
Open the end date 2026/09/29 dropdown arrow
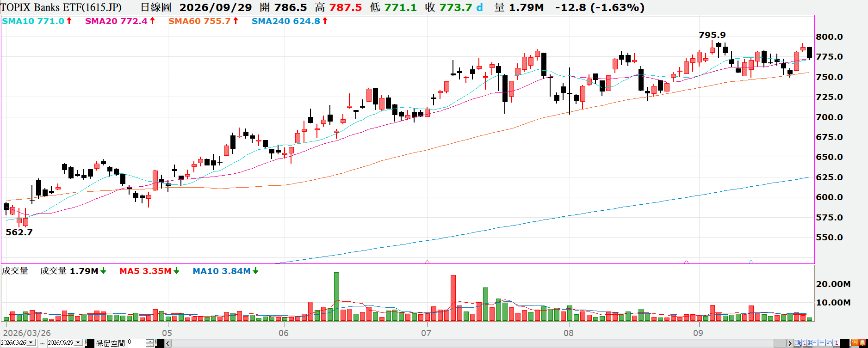point(78,342)
